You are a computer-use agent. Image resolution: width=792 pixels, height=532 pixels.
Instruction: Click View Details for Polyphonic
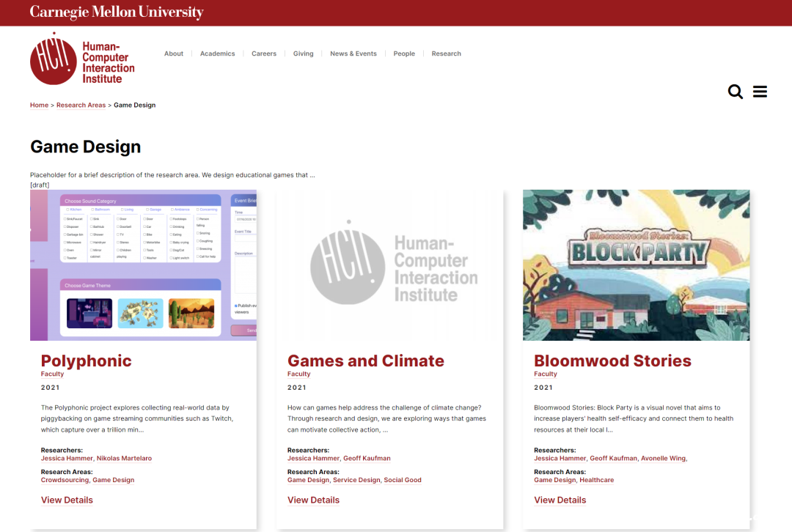pos(67,500)
